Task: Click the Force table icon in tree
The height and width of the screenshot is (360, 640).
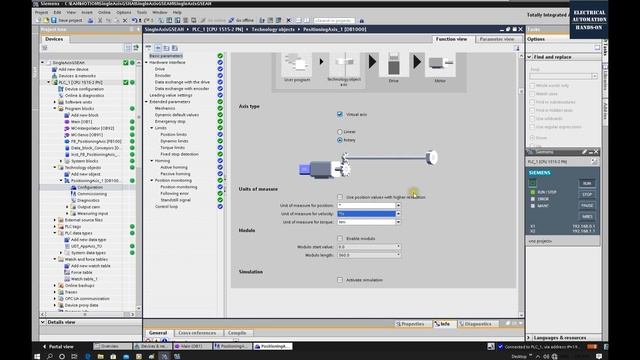Action: click(x=67, y=272)
